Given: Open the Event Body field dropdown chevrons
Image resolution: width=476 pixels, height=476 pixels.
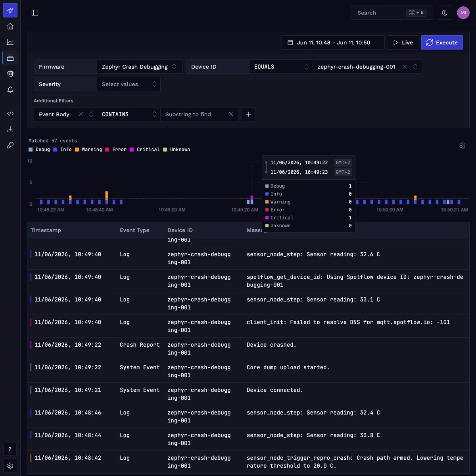Looking at the screenshot, I should (x=91, y=114).
